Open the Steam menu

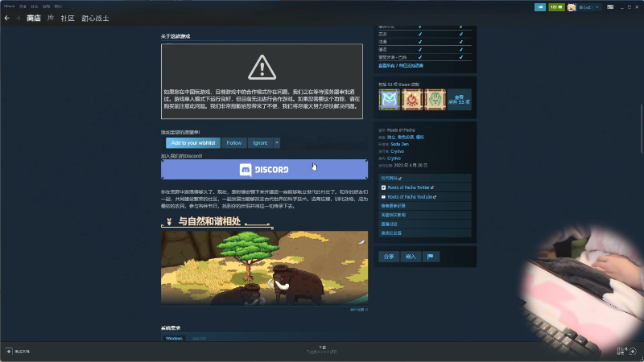tap(9, 6)
